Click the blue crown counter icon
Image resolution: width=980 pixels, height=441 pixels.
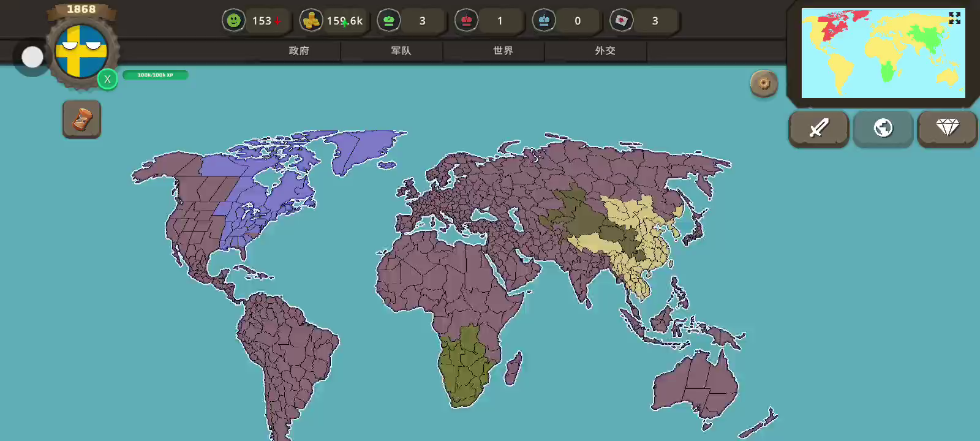point(544,21)
